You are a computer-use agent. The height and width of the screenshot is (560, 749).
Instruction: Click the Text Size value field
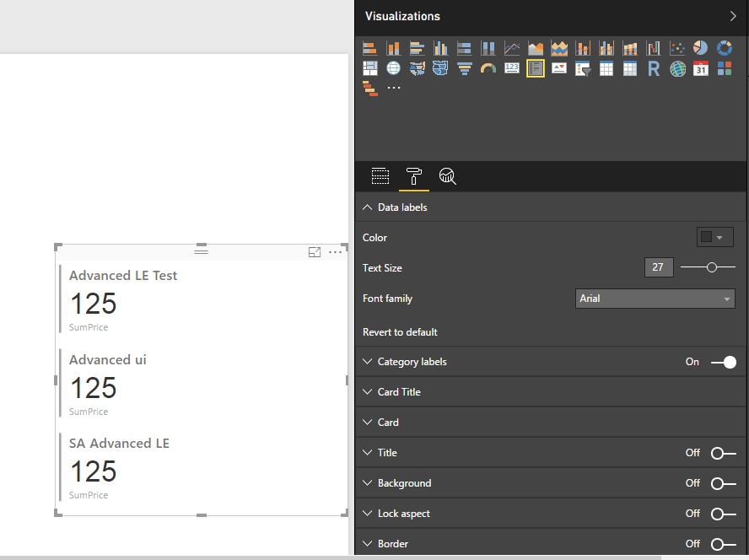tap(659, 267)
